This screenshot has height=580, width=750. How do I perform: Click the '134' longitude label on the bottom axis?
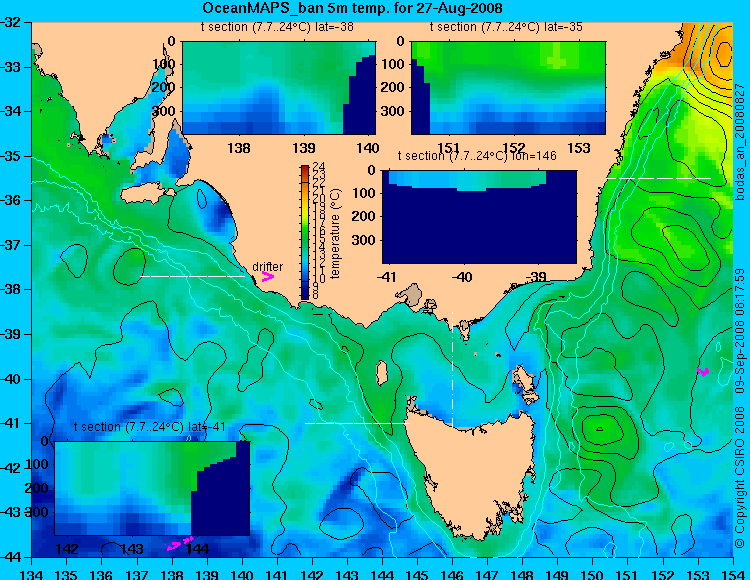32,574
